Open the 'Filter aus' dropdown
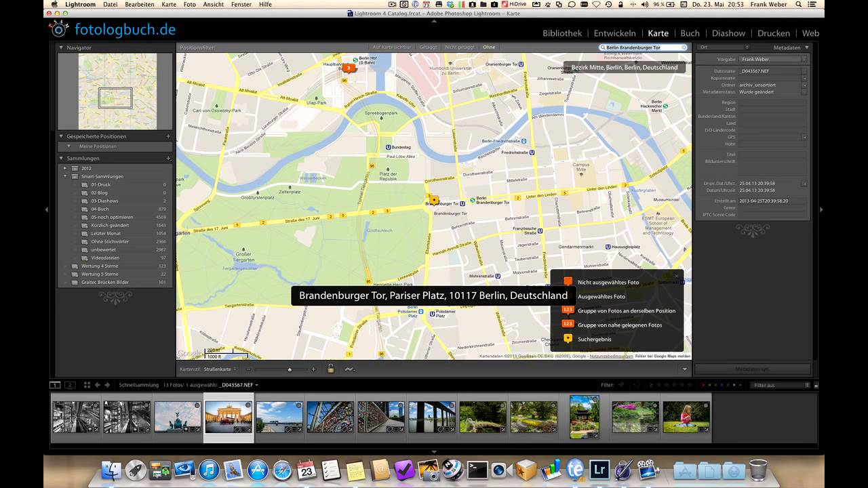The height and width of the screenshot is (488, 868). (780, 385)
